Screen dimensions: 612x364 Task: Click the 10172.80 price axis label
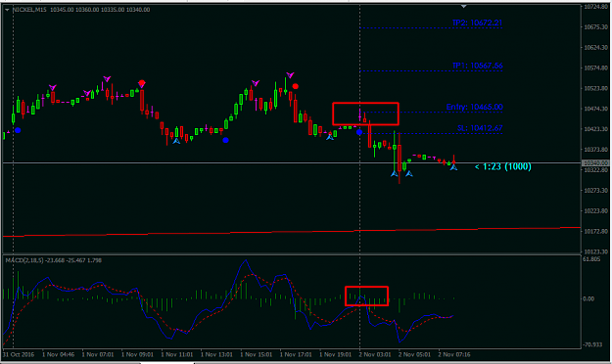point(596,231)
